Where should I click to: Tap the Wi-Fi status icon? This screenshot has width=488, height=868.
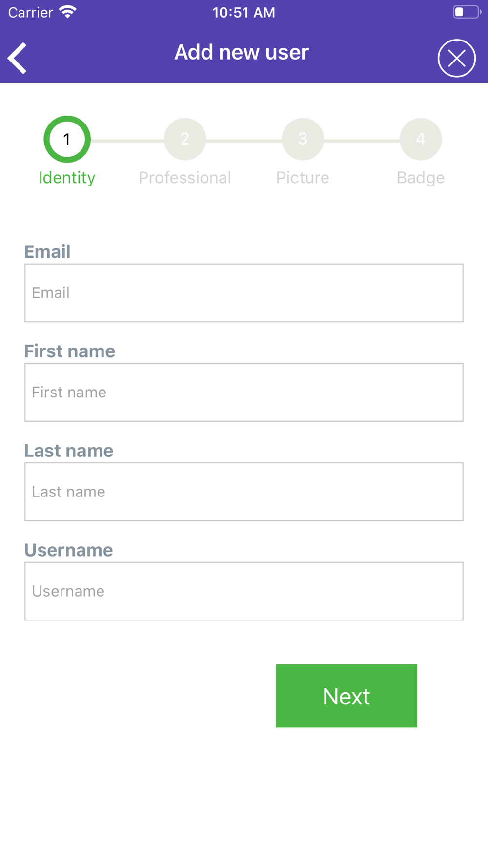point(68,12)
